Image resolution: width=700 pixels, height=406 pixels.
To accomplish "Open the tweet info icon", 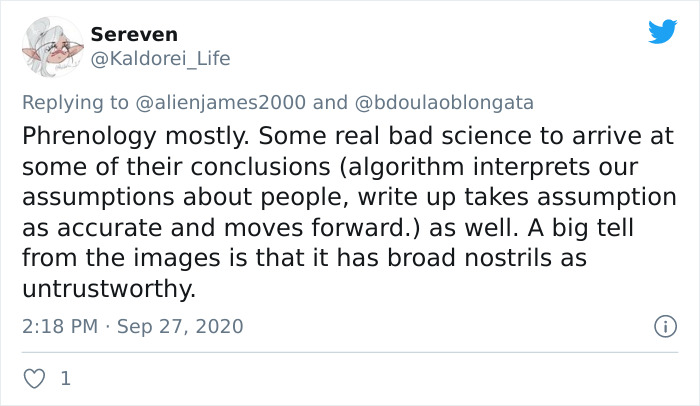I will [x=661, y=326].
